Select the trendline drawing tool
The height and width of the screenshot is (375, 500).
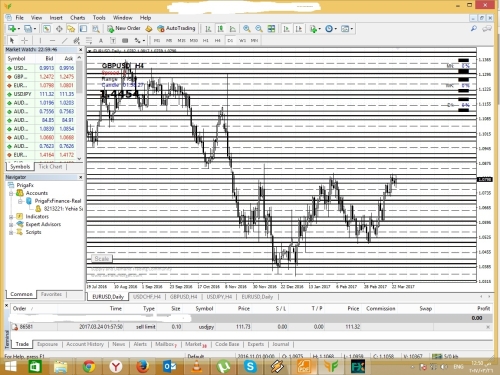[64, 41]
